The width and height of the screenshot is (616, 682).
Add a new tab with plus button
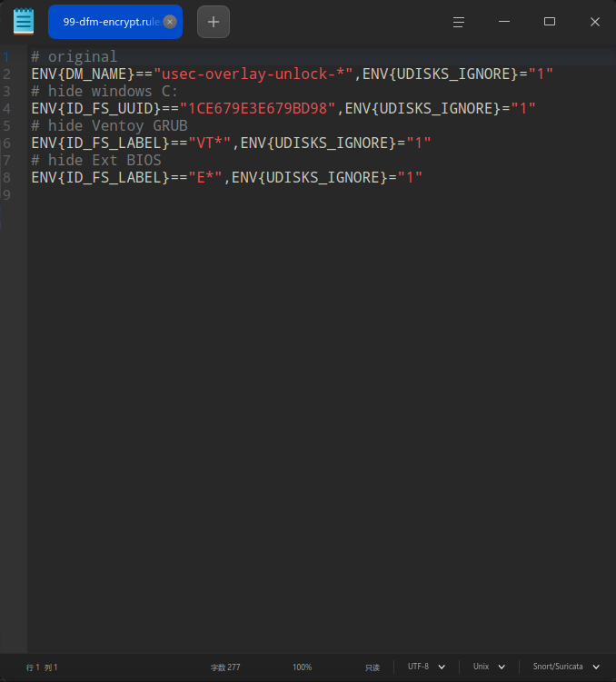pyautogui.click(x=214, y=22)
